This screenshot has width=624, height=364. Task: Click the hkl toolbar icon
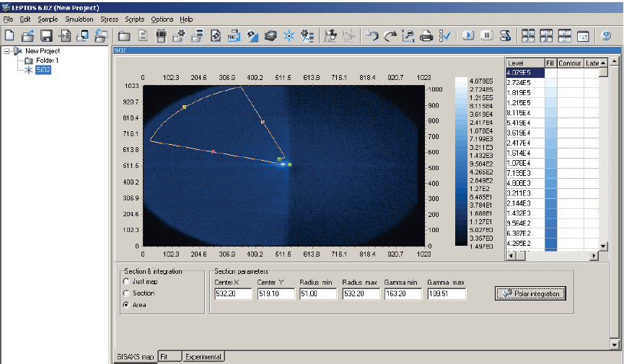233,35
